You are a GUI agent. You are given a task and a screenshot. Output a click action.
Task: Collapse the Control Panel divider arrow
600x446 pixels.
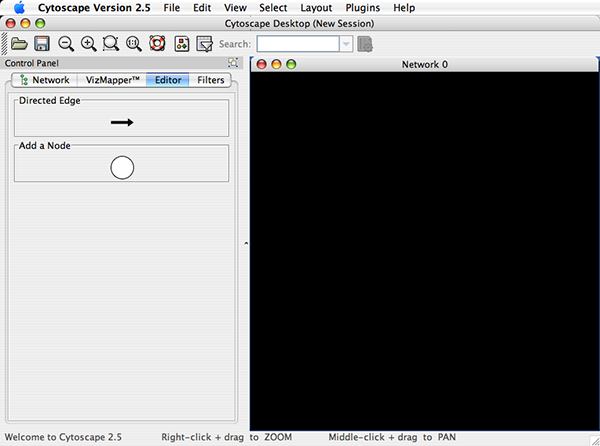tap(246, 243)
